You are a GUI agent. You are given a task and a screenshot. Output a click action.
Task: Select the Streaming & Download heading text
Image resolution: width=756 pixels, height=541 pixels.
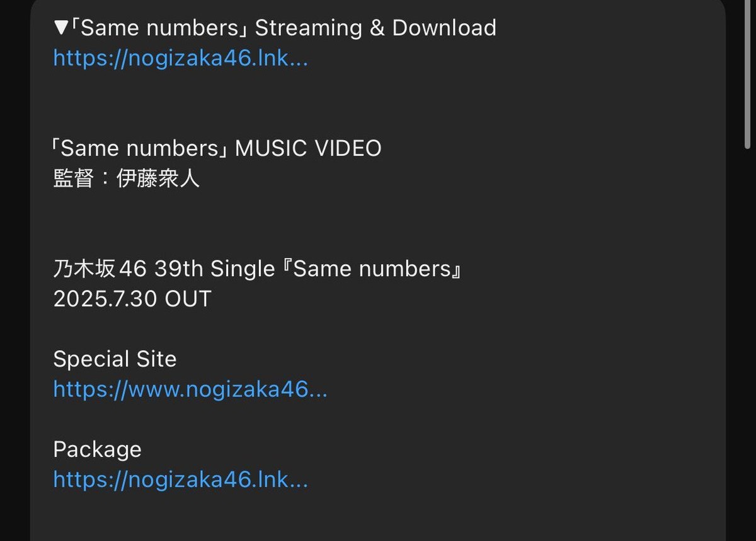pyautogui.click(x=375, y=28)
